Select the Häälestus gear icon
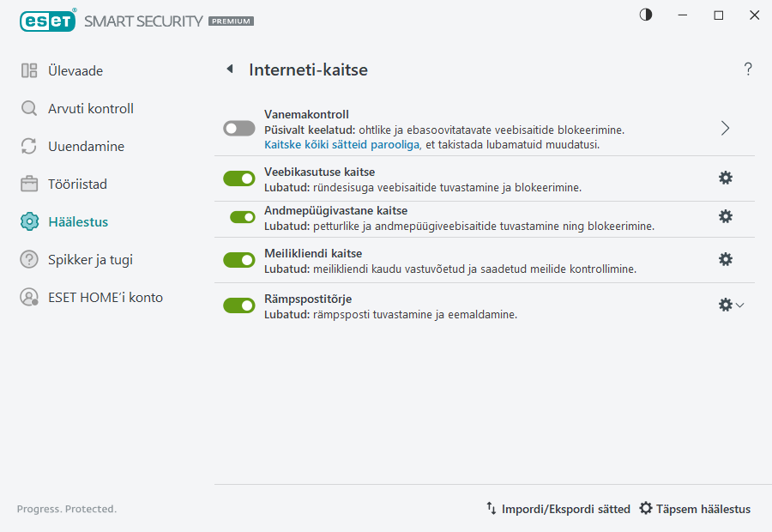Image resolution: width=772 pixels, height=532 pixels. coord(29,221)
